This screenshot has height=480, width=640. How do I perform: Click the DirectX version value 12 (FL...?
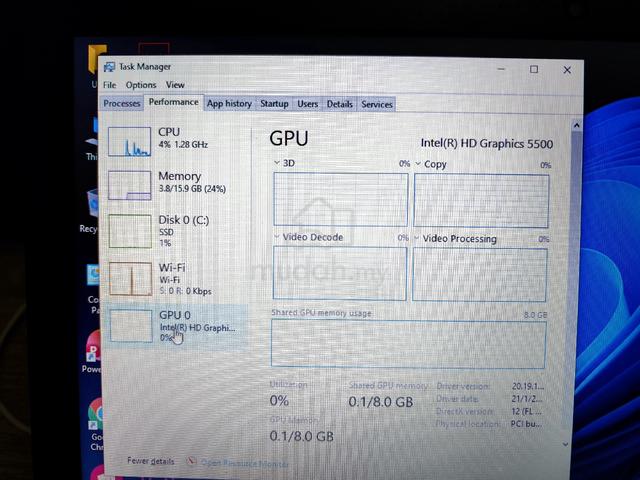[526, 411]
